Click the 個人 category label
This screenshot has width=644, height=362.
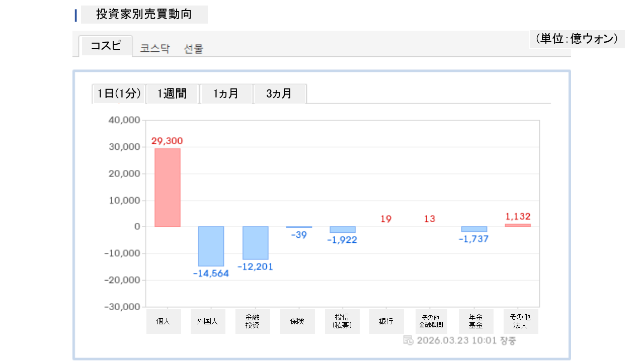[164, 321]
